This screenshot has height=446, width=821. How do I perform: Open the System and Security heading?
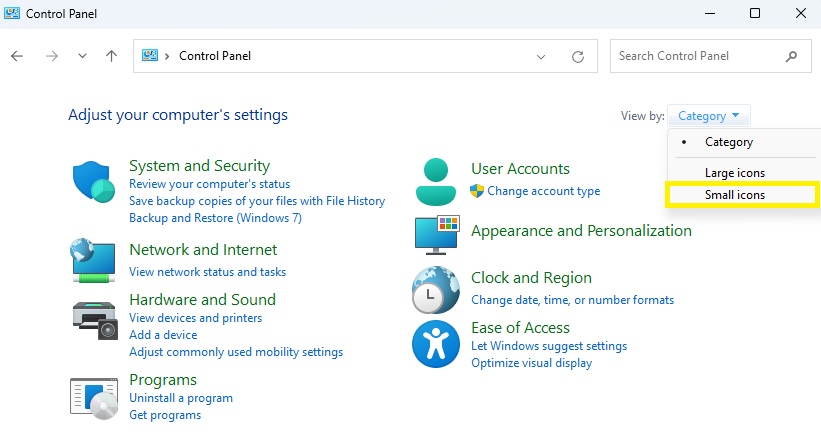[x=199, y=166]
